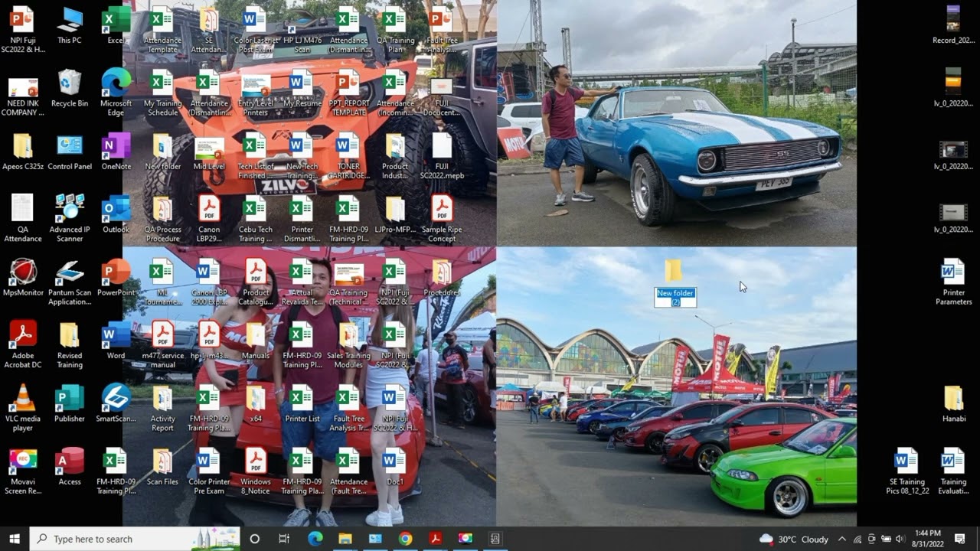Image resolution: width=980 pixels, height=551 pixels.
Task: Open the Windows Start menu
Action: pos(15,539)
